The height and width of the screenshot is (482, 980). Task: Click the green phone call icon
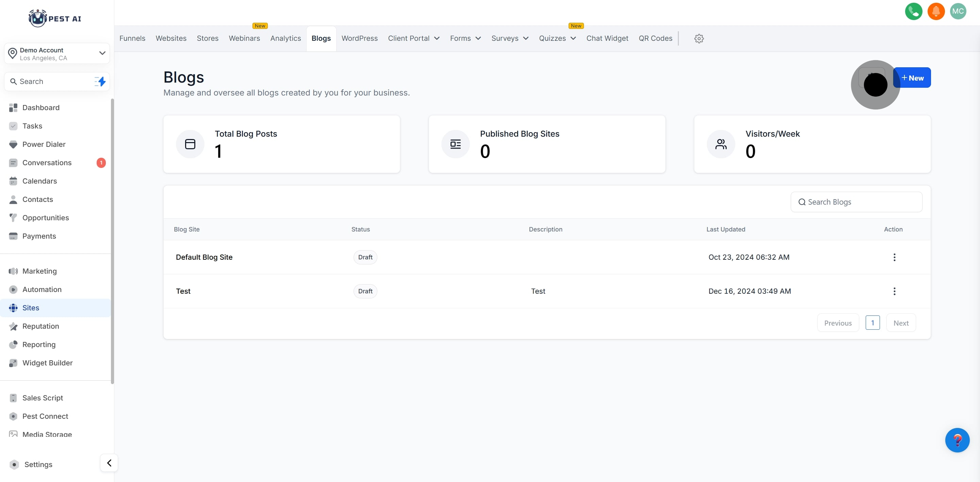[913, 12]
